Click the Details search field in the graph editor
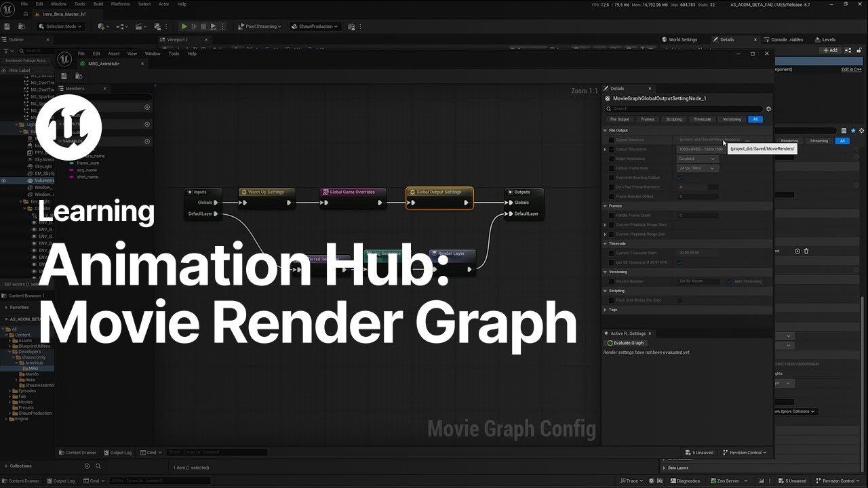The height and width of the screenshot is (488, 868). (x=684, y=108)
